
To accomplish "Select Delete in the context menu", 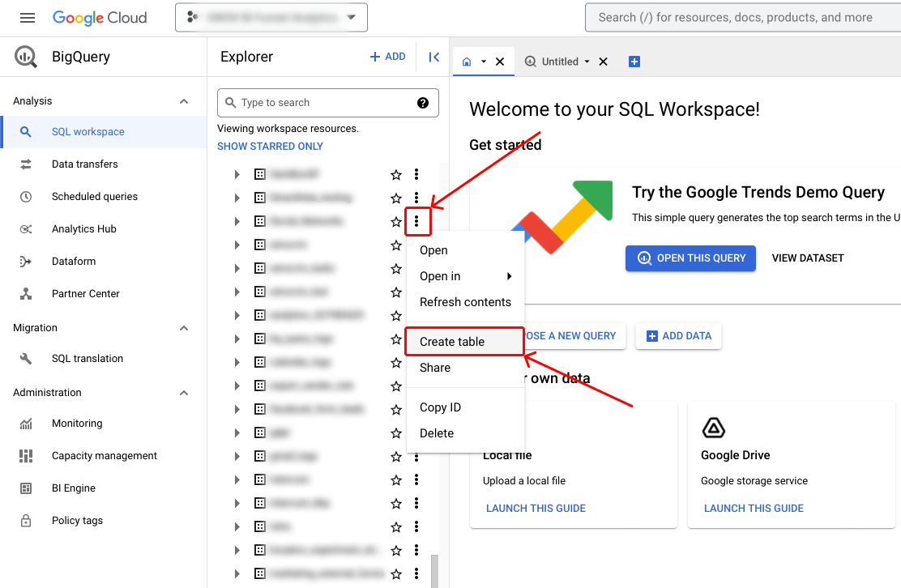I will pos(465,433).
